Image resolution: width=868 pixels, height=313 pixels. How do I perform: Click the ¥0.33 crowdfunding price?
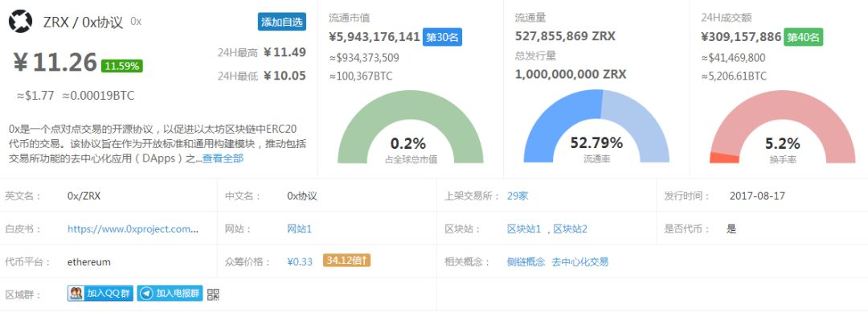pos(300,262)
